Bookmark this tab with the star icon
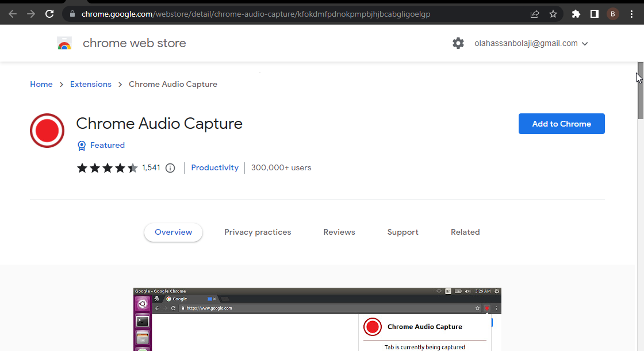The width and height of the screenshot is (644, 351). click(553, 14)
